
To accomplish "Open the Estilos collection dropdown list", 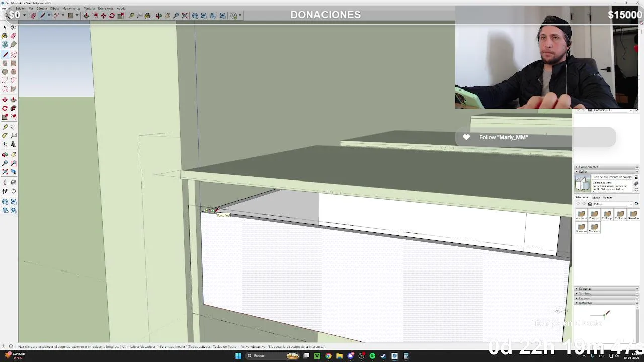I will [x=631, y=204].
